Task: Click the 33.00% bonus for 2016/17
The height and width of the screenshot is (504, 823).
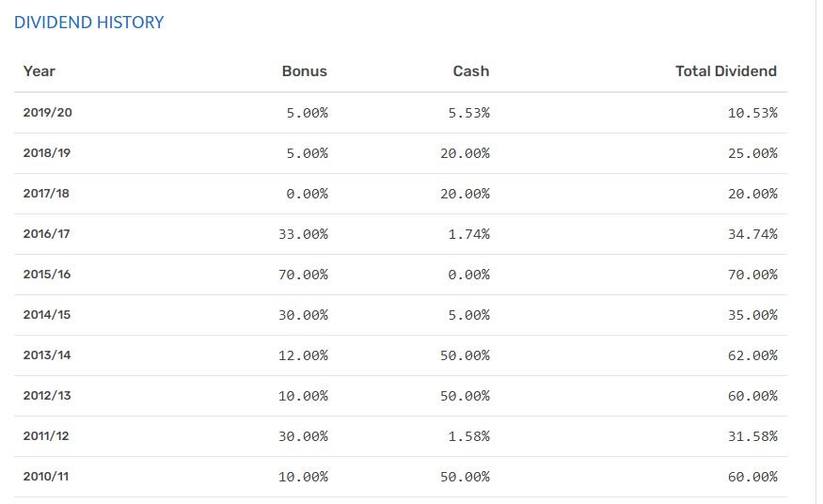Action: (x=303, y=234)
